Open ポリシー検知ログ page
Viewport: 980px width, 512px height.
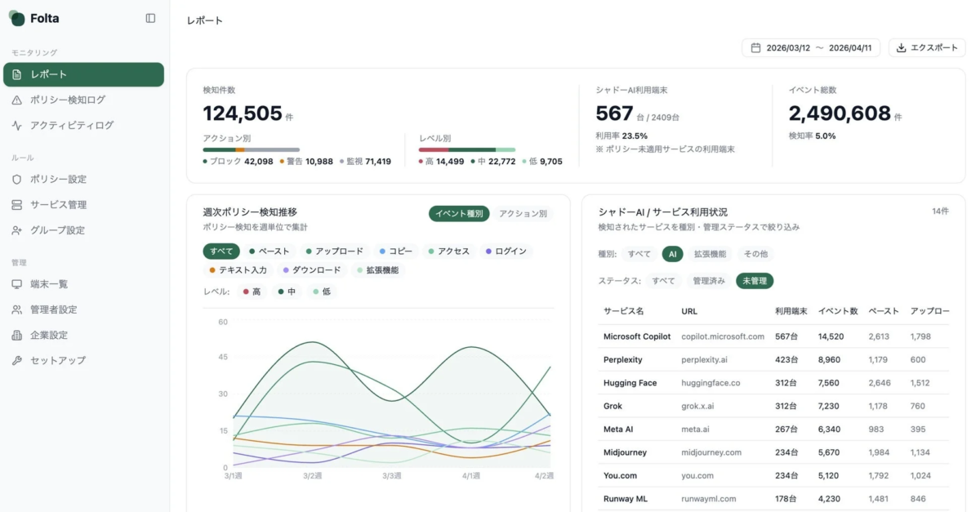pyautogui.click(x=83, y=100)
